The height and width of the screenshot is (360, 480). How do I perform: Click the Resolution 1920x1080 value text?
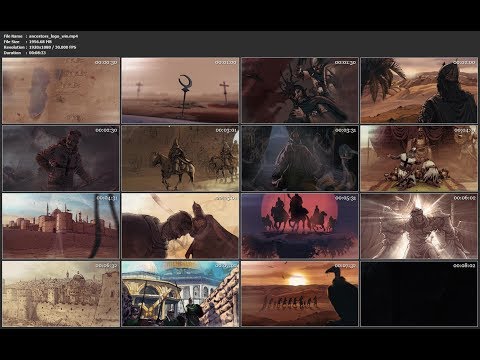tap(52, 47)
